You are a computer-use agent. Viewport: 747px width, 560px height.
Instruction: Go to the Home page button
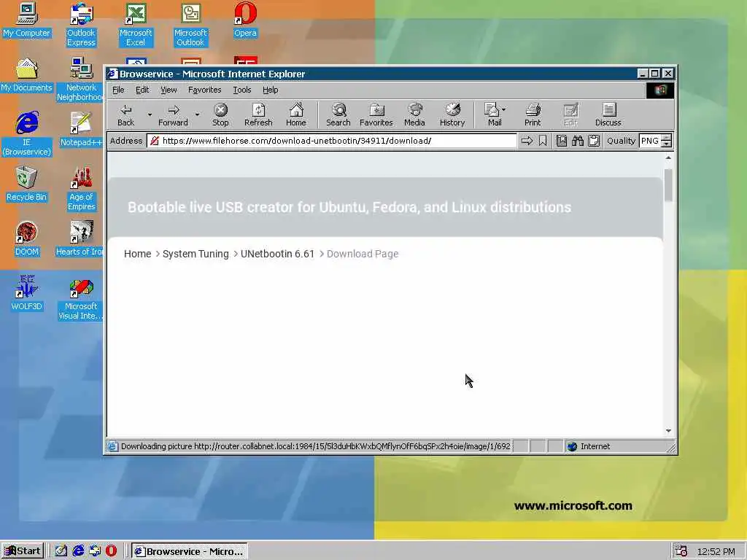coord(296,114)
